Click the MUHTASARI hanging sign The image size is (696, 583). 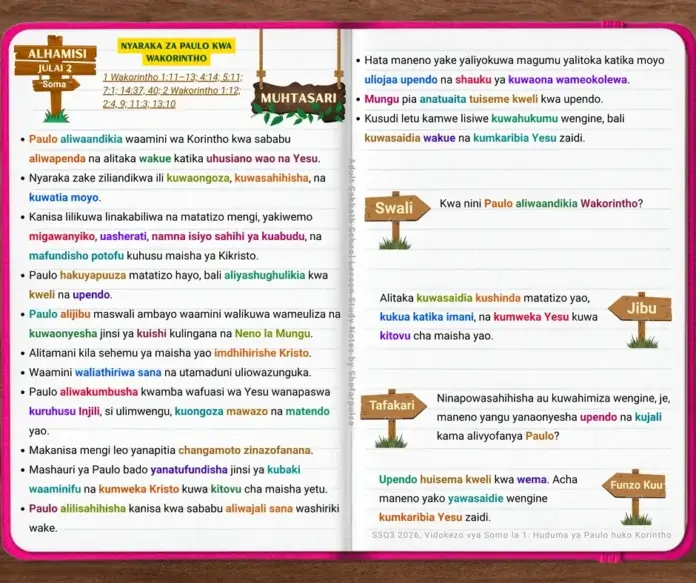click(x=298, y=99)
